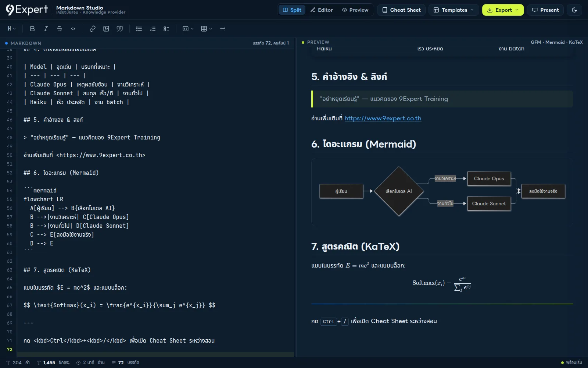Click the 1,455 character count in the status bar
The image size is (588, 368).
(53, 362)
